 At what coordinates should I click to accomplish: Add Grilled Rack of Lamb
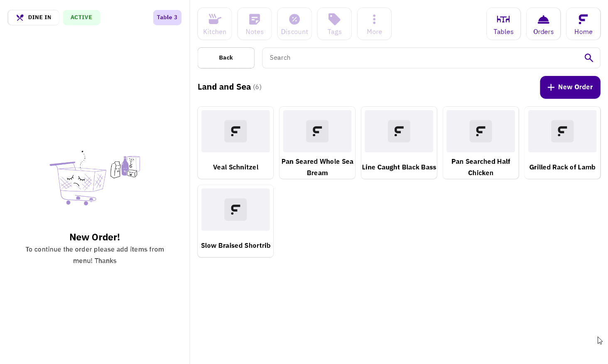562,142
